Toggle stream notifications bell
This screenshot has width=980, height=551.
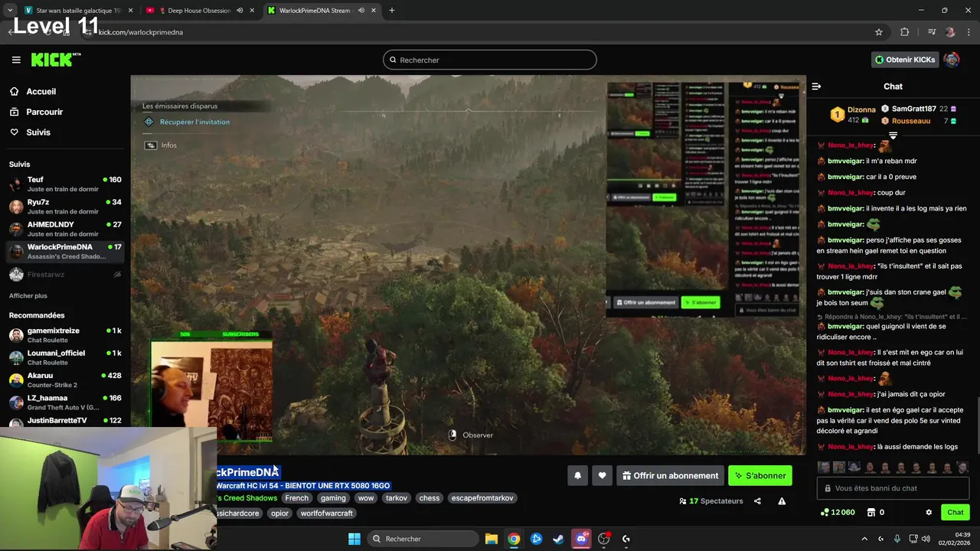tap(578, 475)
